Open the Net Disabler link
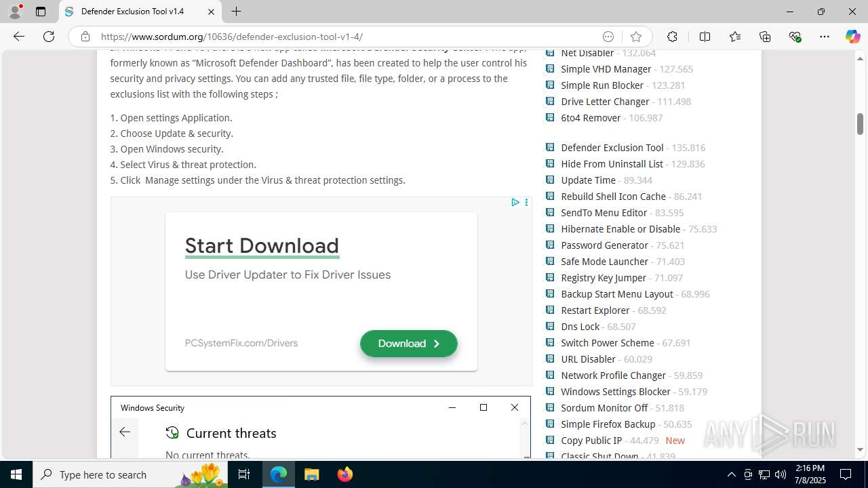868x488 pixels. pos(587,53)
